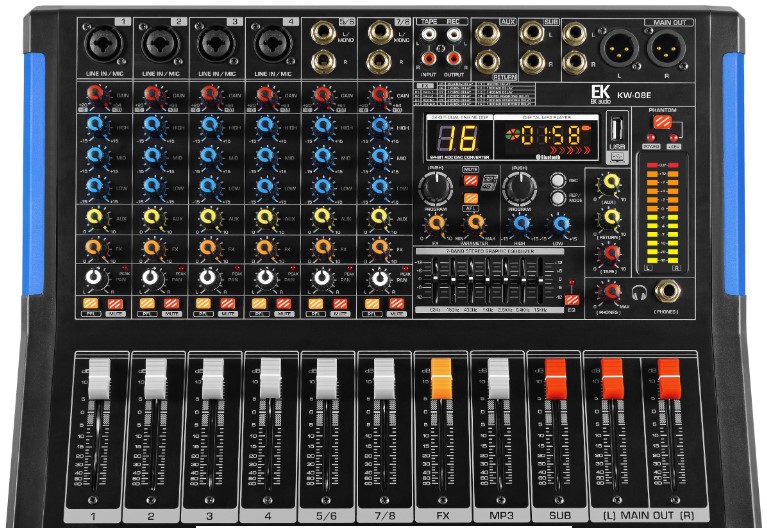The height and width of the screenshot is (528, 767).
Task: Toggle the graphic equalizer EQ button
Action: pyautogui.click(x=572, y=299)
